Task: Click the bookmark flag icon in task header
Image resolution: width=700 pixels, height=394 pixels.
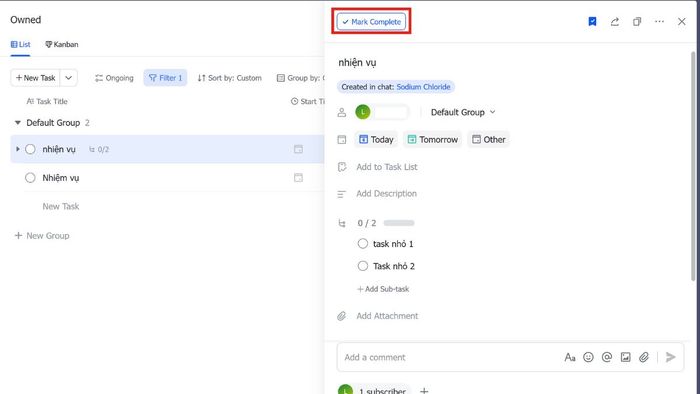Action: coord(592,21)
